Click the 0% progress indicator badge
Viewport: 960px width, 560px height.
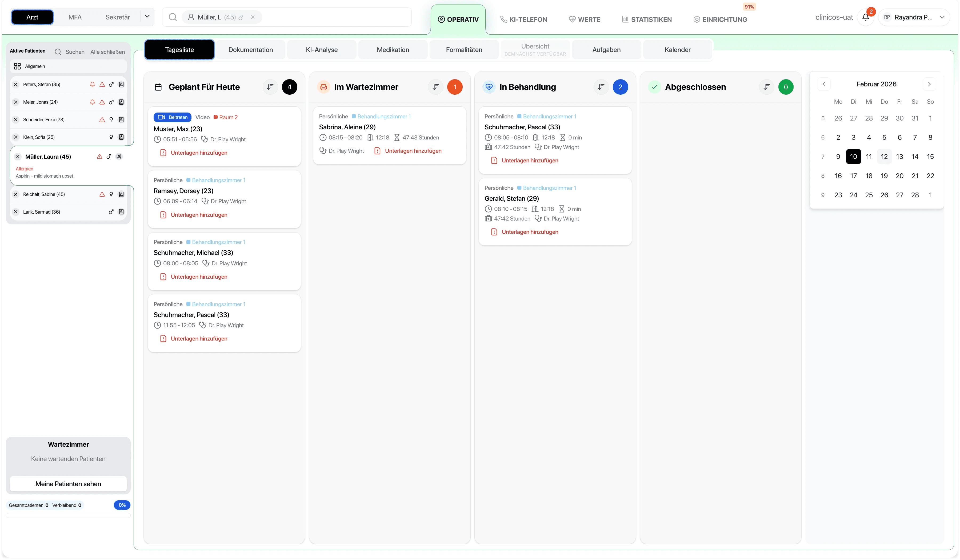[x=122, y=505]
